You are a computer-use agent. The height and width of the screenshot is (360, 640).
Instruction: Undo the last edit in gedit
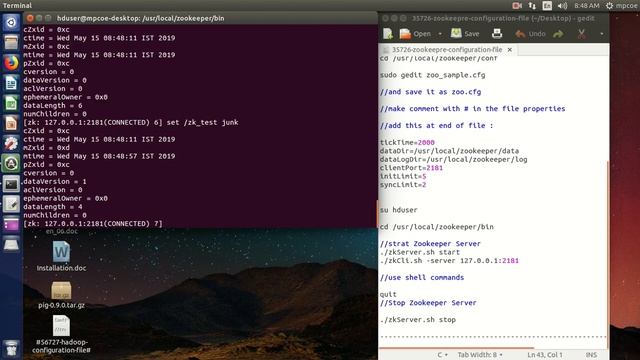[530, 34]
